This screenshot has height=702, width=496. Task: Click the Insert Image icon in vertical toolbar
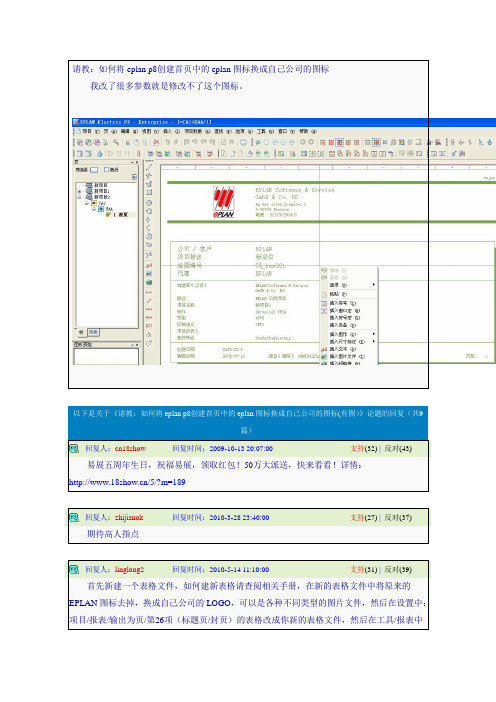[x=149, y=274]
